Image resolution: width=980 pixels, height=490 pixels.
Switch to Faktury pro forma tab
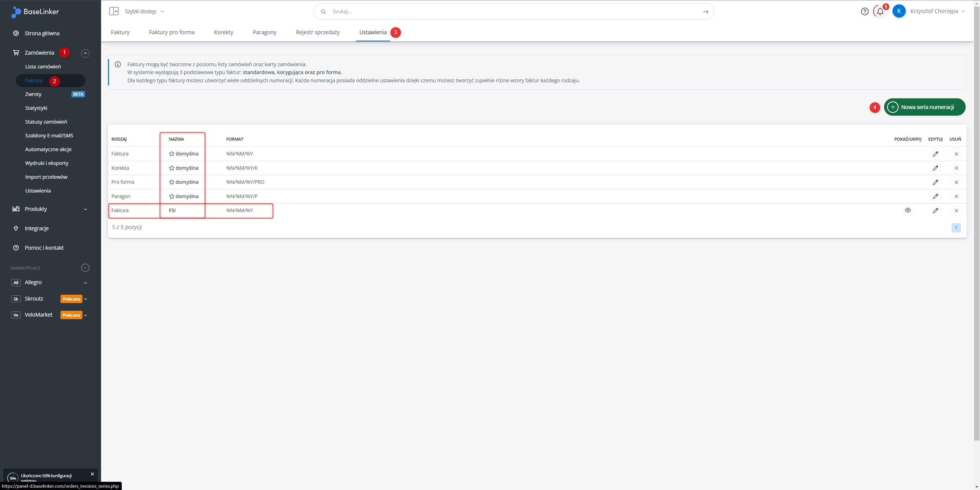point(171,32)
